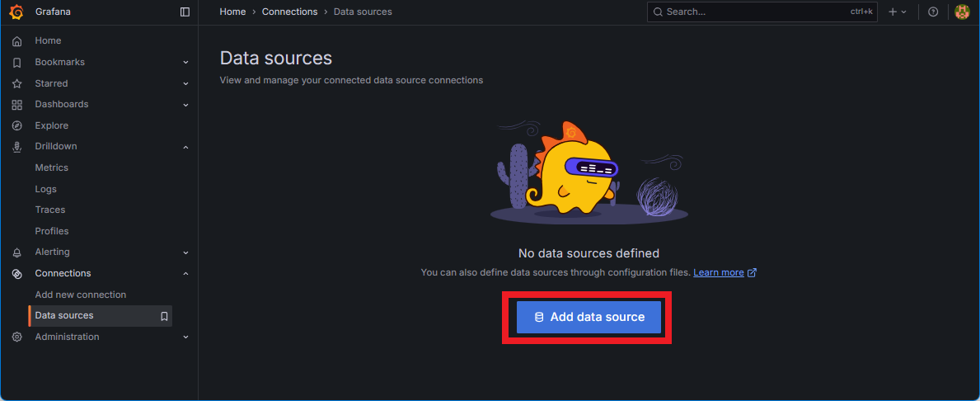Click the Explore compass icon
The height and width of the screenshot is (401, 980).
tap(17, 125)
